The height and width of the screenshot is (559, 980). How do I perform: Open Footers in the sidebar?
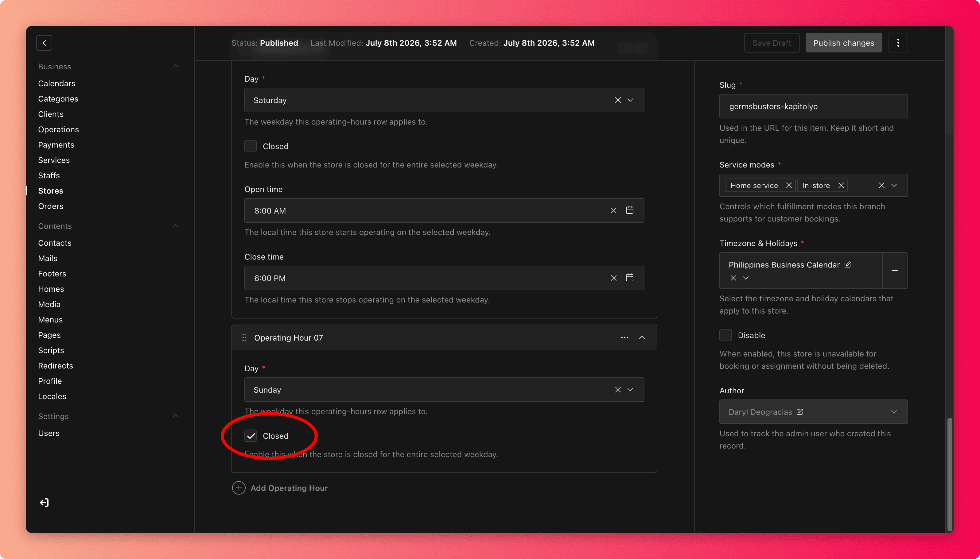pos(52,274)
